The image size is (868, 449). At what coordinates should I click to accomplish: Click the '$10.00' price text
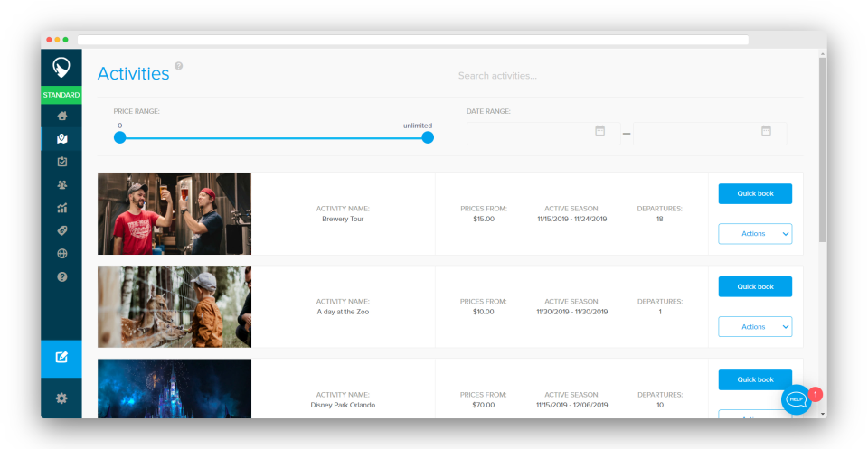pyautogui.click(x=483, y=312)
